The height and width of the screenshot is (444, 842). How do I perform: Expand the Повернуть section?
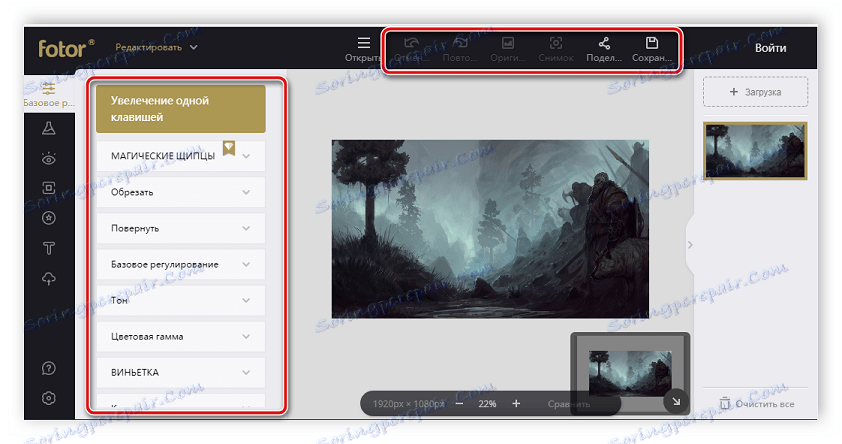[x=181, y=228]
